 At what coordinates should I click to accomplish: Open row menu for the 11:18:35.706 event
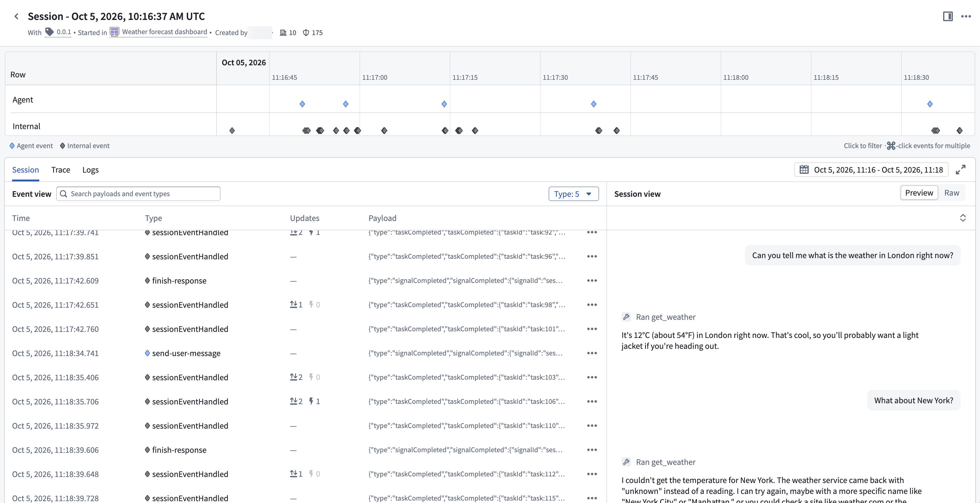tap(592, 401)
